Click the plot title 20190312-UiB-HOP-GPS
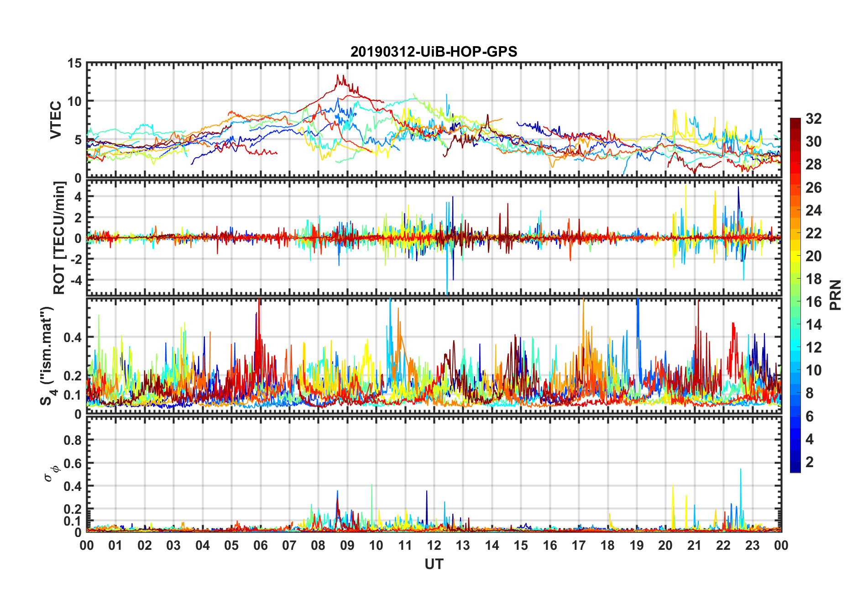The height and width of the screenshot is (590, 868). pos(434,52)
